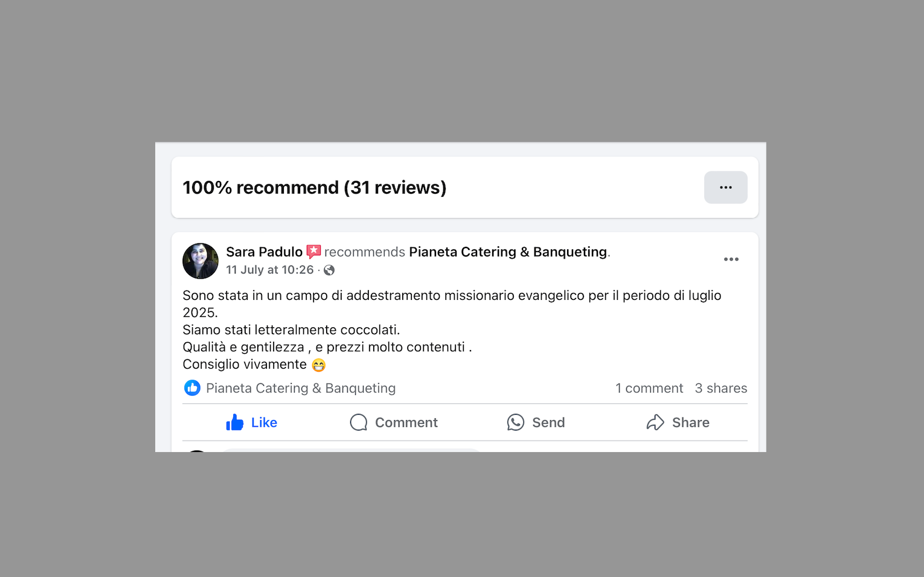The width and height of the screenshot is (924, 577).
Task: Open bold Pianeta Catering & Banqueting link after recommends
Action: coord(508,252)
